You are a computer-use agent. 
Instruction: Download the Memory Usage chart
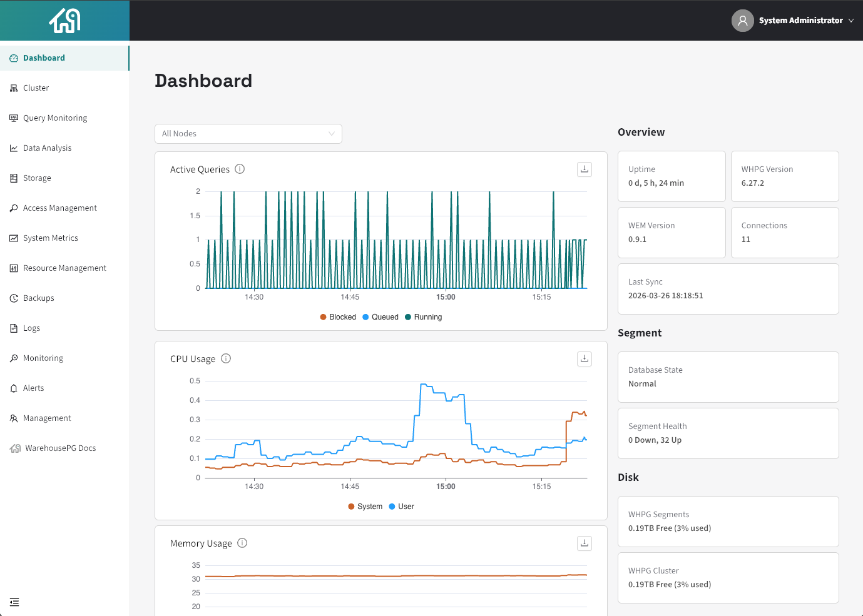pos(584,543)
